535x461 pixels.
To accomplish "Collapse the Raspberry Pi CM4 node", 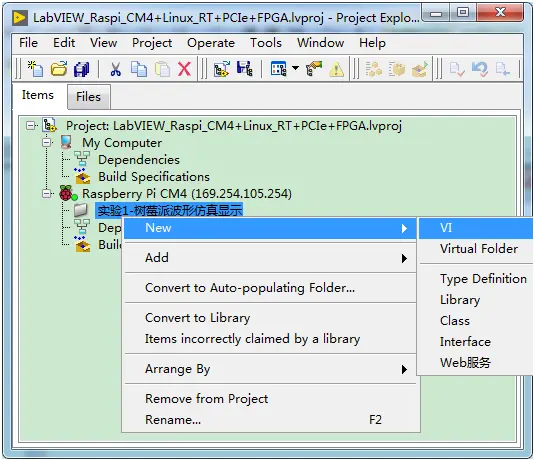I will pos(47,194).
